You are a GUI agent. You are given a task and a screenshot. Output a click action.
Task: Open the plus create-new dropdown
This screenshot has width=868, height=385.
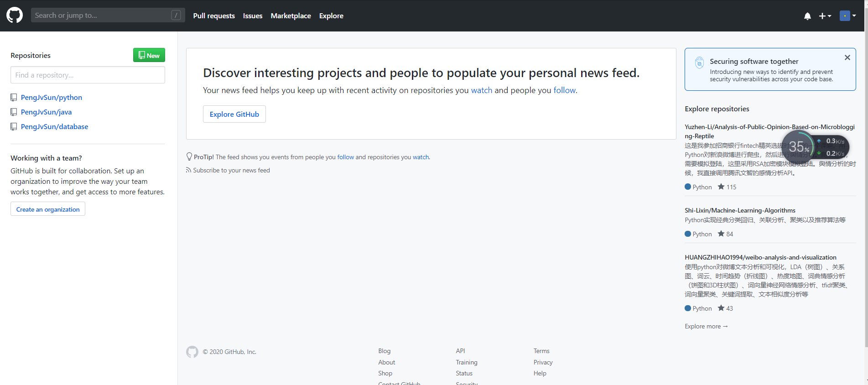click(x=825, y=16)
